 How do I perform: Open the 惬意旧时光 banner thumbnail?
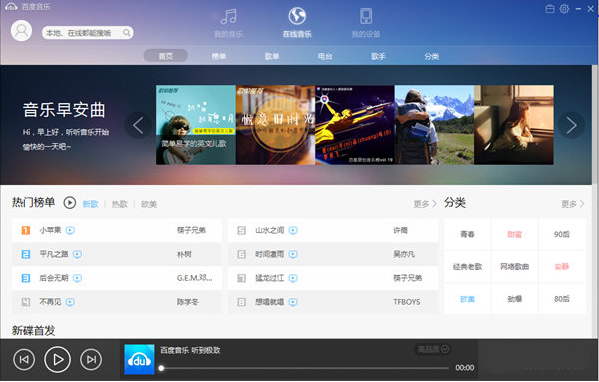click(x=275, y=125)
